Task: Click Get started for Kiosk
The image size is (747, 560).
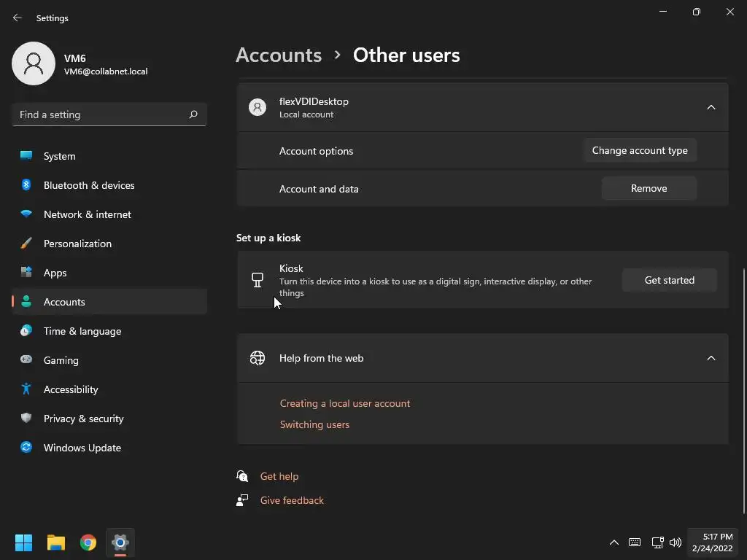Action: click(x=669, y=280)
